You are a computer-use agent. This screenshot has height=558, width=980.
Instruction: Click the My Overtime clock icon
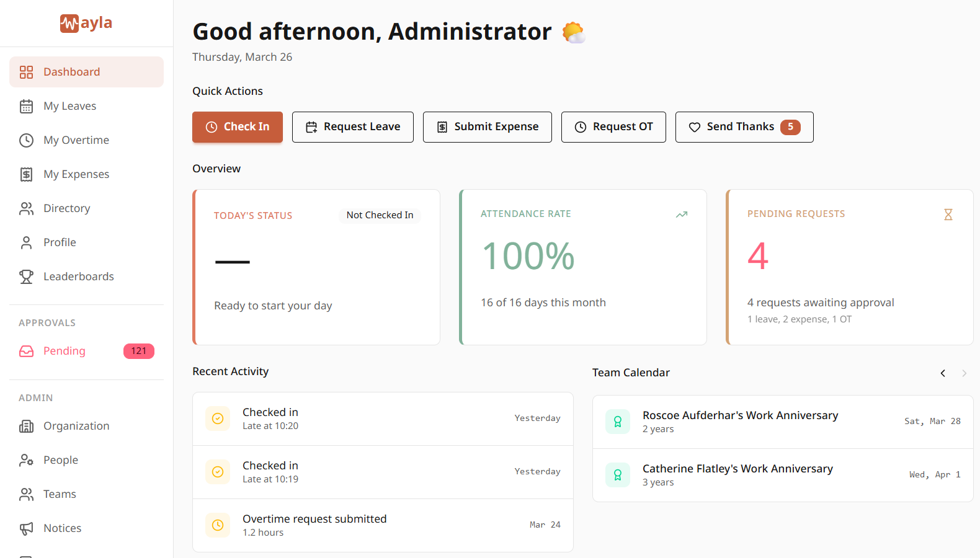(x=26, y=140)
